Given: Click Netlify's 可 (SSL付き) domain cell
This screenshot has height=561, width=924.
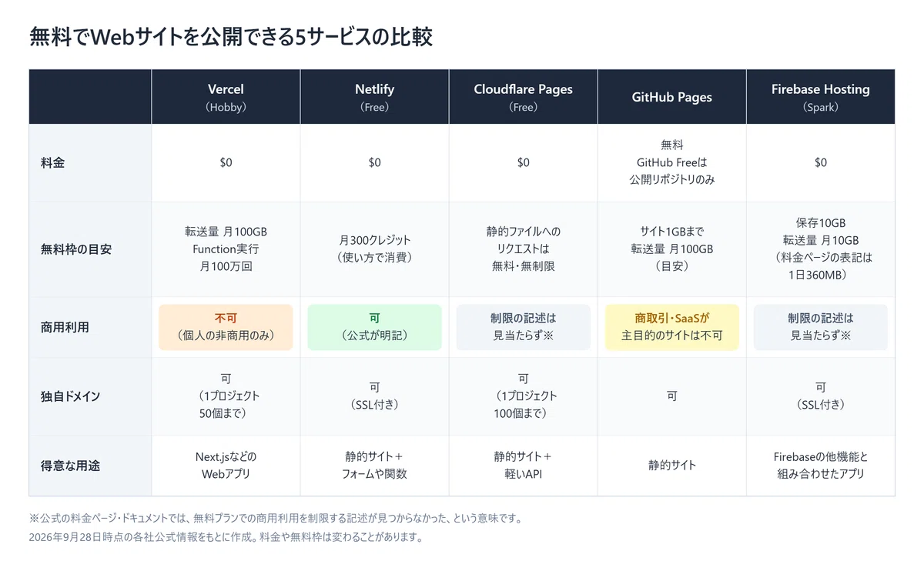Looking at the screenshot, I should click(x=374, y=396).
